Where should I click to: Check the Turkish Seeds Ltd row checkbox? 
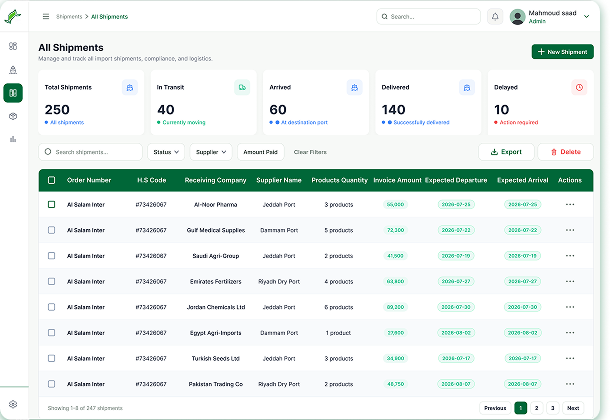click(51, 358)
